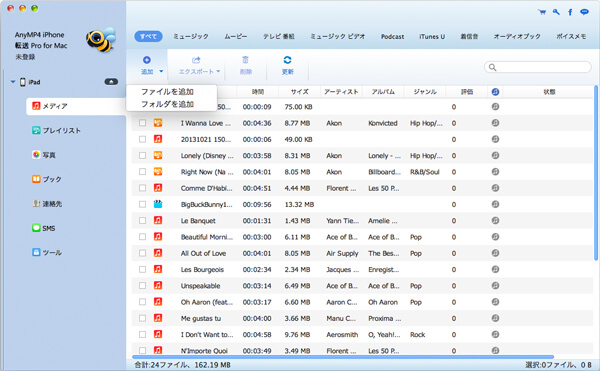Switch to the ムービー tab

pos(236,36)
